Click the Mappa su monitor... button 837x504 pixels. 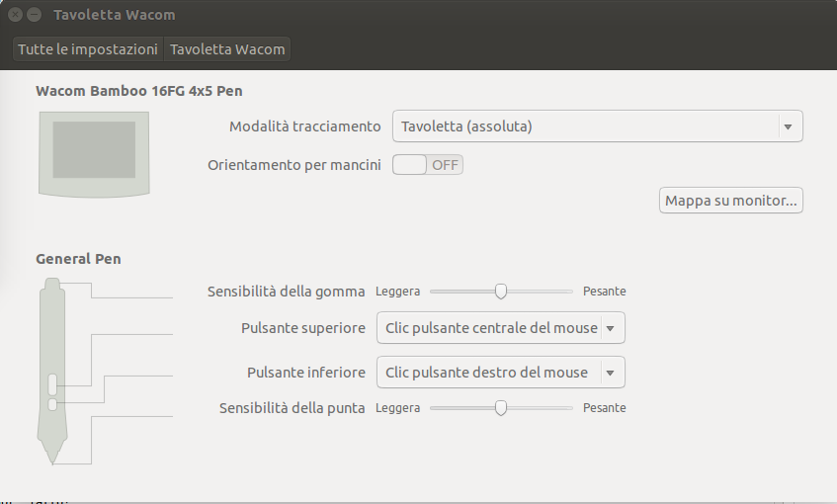click(731, 201)
